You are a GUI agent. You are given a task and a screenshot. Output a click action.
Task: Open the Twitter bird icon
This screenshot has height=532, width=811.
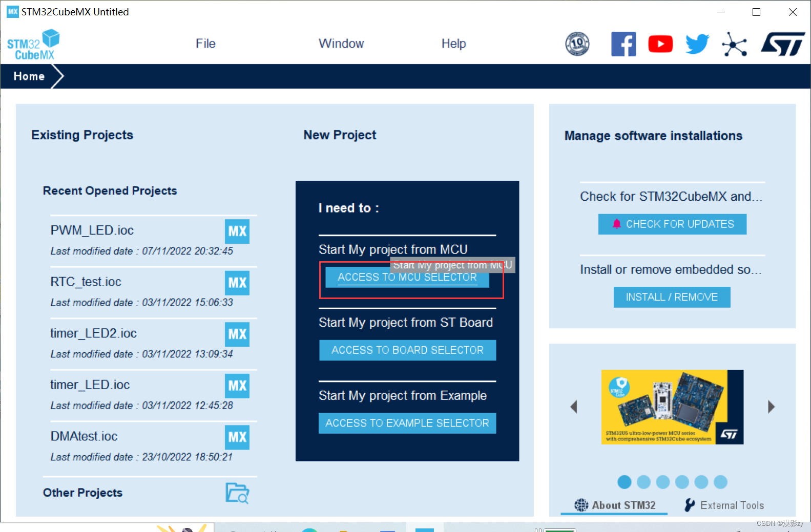697,44
